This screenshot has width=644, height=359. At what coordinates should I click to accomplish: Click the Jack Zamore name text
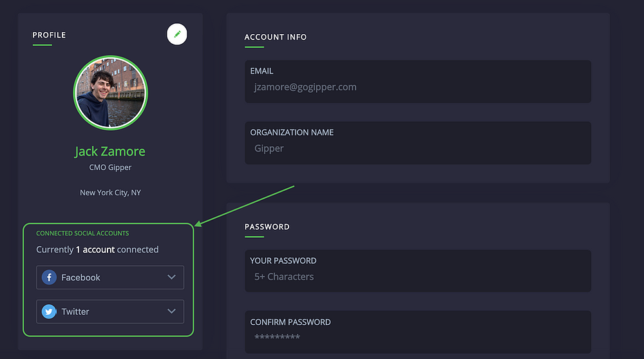[110, 151]
